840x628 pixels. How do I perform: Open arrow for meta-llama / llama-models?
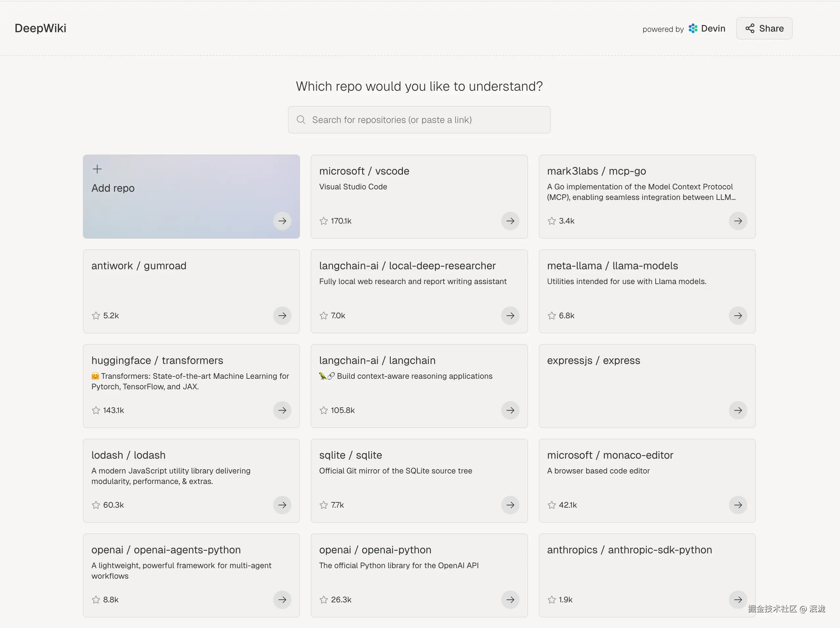pyautogui.click(x=738, y=315)
